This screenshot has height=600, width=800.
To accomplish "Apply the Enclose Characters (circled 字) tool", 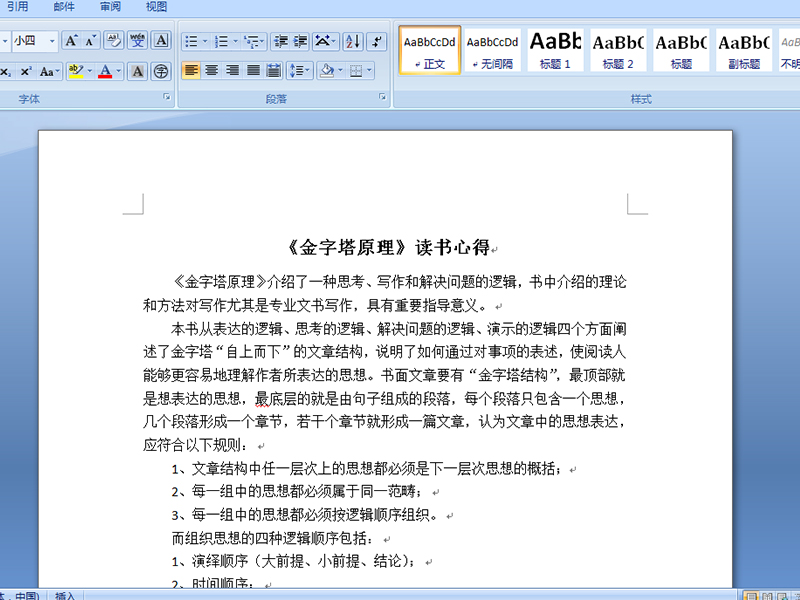I will point(162,71).
